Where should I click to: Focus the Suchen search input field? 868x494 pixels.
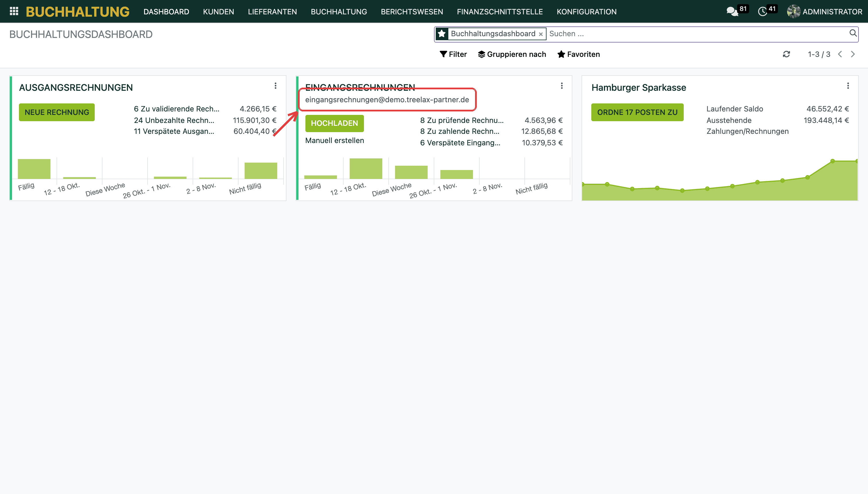697,34
